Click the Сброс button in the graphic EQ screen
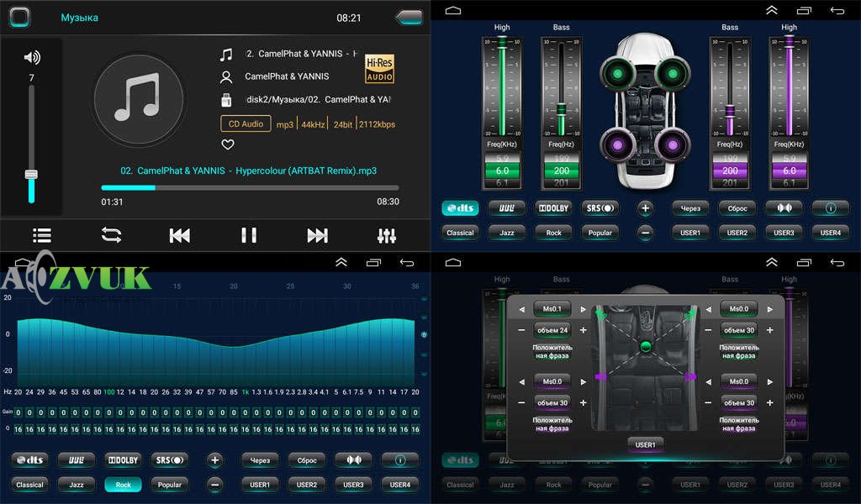Image resolution: width=861 pixels, height=504 pixels. click(x=307, y=460)
